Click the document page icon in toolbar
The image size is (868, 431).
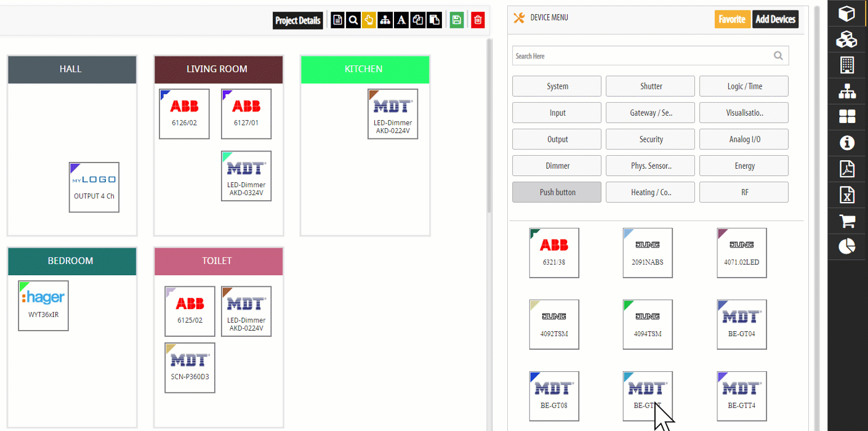pos(337,20)
